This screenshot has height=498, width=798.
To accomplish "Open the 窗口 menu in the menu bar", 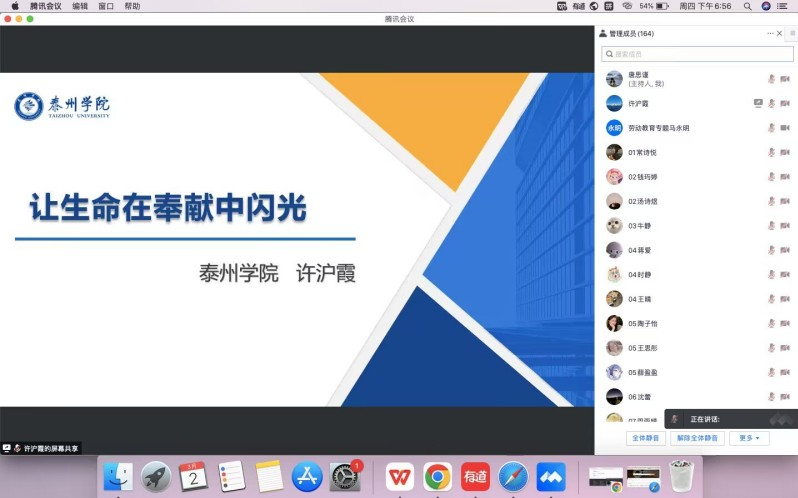I will click(x=106, y=6).
